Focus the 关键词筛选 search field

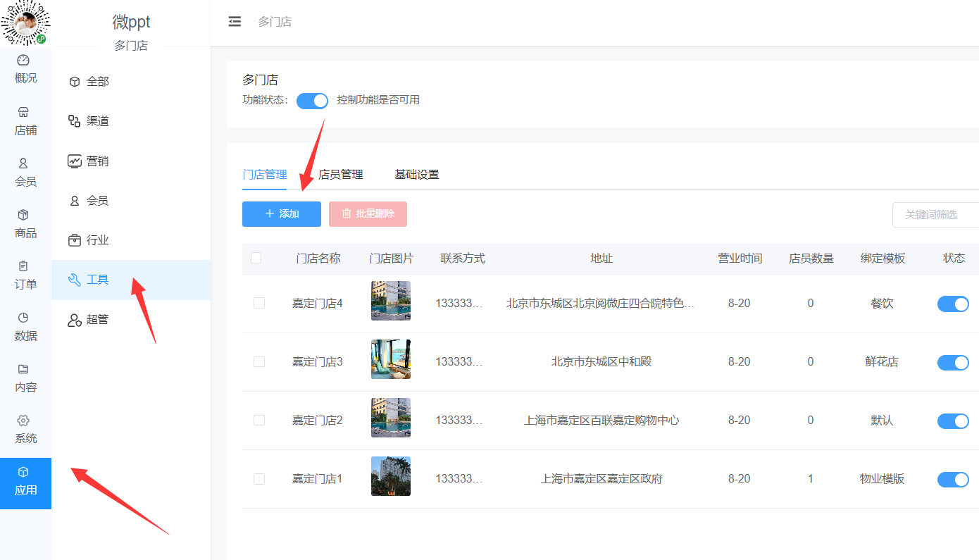pos(935,215)
